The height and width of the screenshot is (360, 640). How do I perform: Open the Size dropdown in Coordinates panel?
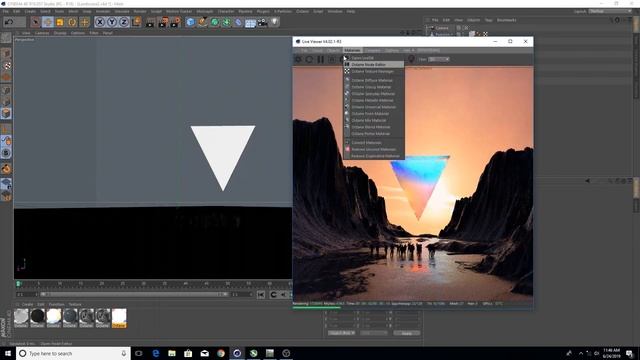373,333
